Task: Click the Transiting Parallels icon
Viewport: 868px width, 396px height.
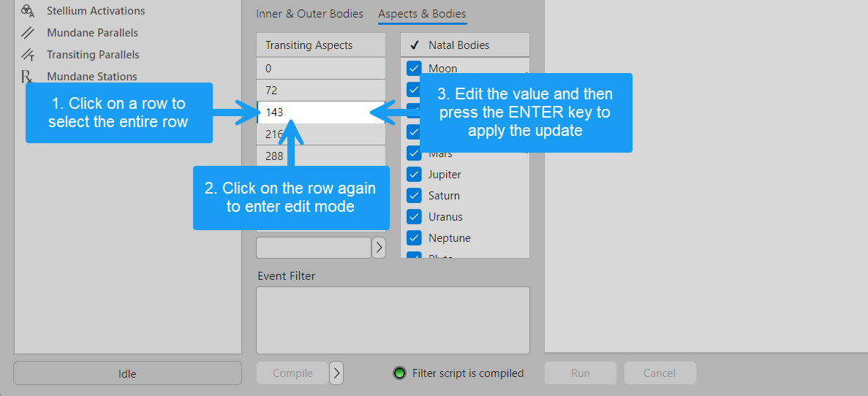Action: click(x=28, y=55)
